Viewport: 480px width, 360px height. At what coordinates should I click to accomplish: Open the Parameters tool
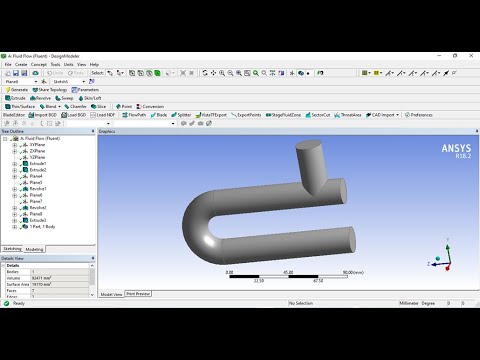[85, 90]
